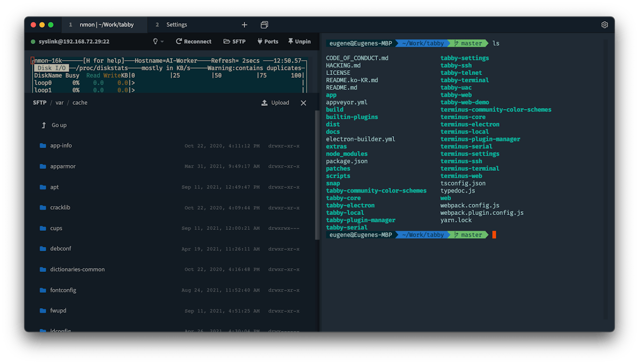639x364 pixels.
Task: Open the Ports forwarding button
Action: (x=267, y=42)
